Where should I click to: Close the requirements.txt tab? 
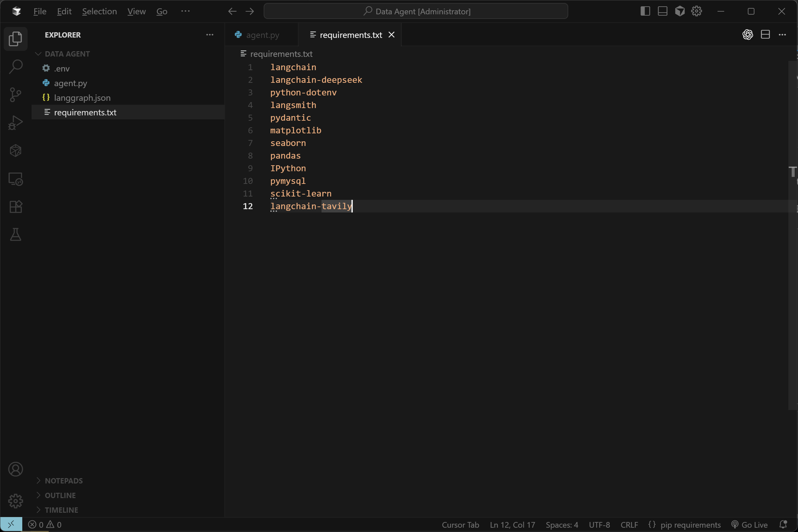coord(392,35)
